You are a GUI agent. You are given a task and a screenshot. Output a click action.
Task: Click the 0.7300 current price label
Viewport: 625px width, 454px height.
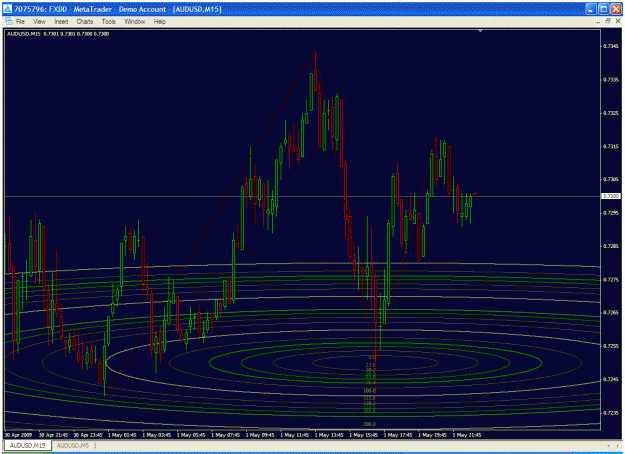[611, 196]
